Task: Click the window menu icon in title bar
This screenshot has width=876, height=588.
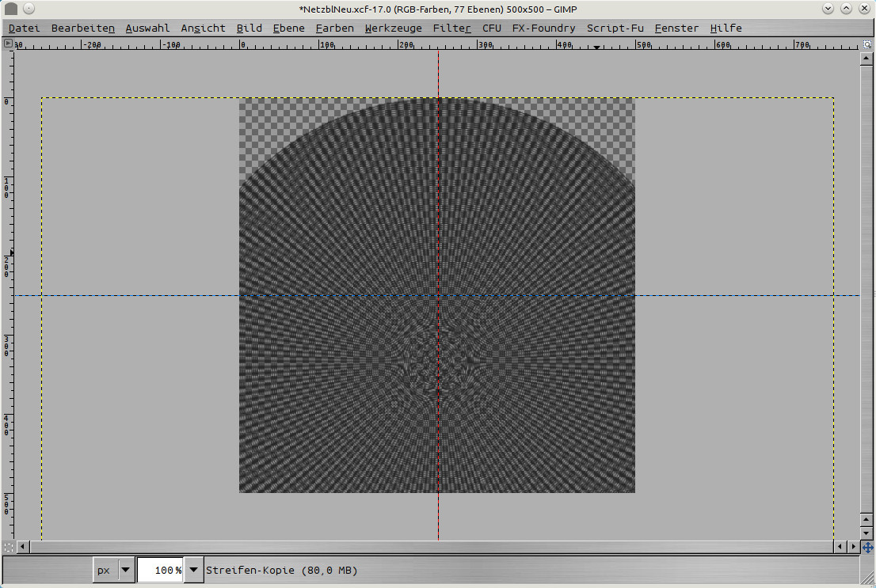Action: click(11, 9)
